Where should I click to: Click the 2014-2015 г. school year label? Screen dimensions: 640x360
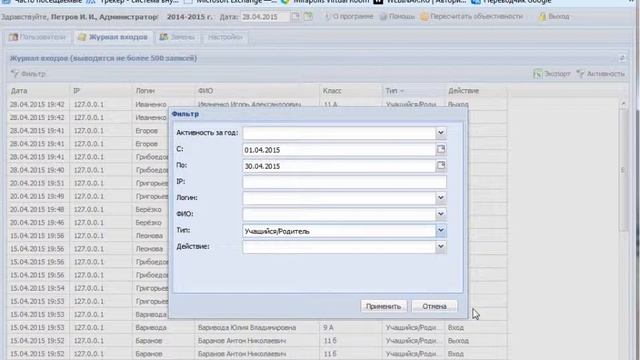click(x=189, y=17)
